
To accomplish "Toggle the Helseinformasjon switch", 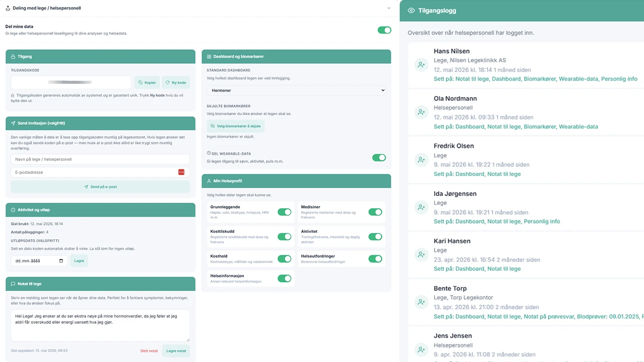I will coord(284,278).
